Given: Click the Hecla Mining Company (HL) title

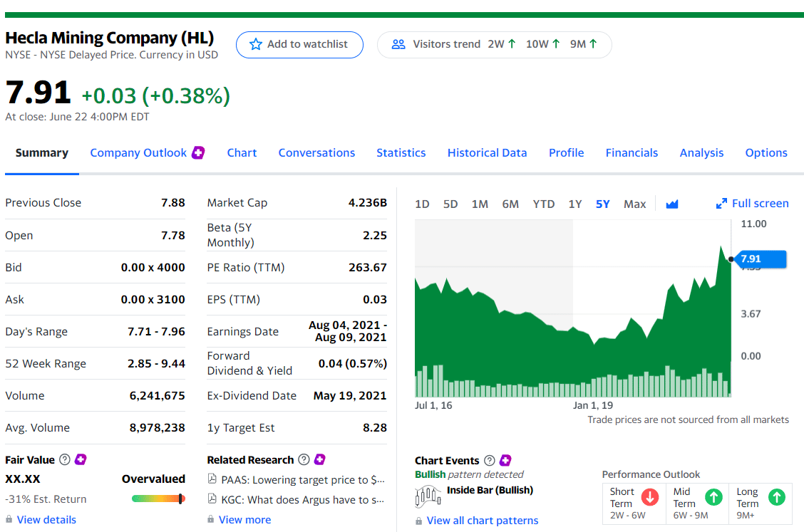Looking at the screenshot, I should [110, 38].
